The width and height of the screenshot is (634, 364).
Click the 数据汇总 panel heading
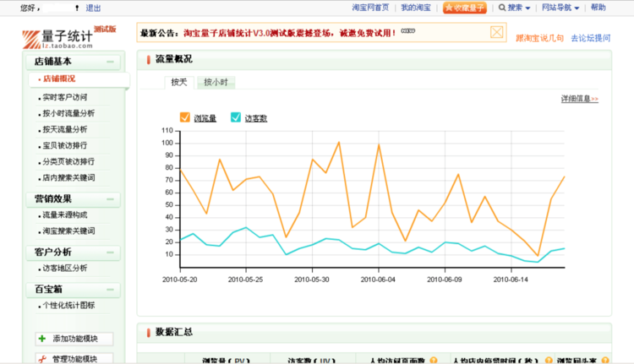[x=174, y=332]
